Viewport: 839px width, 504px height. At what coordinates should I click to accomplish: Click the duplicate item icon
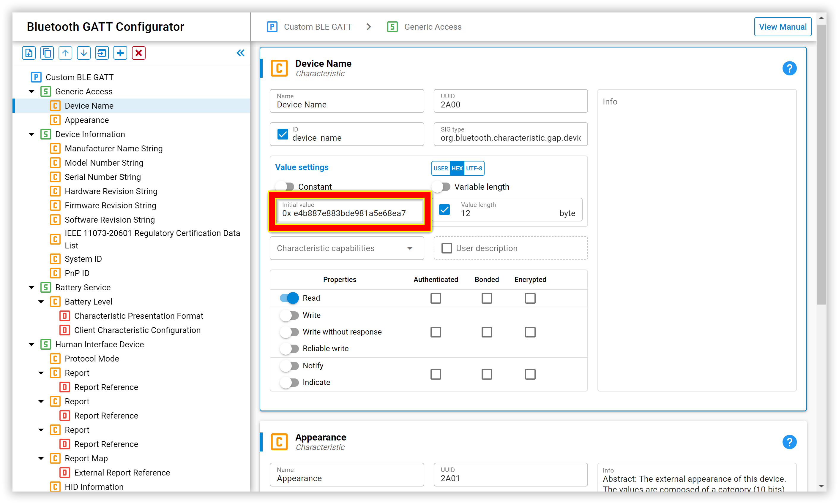click(x=47, y=53)
